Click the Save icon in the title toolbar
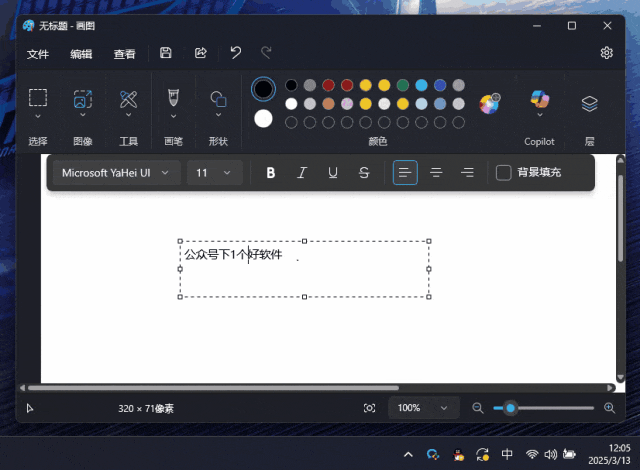This screenshot has width=640, height=470. tap(165, 53)
